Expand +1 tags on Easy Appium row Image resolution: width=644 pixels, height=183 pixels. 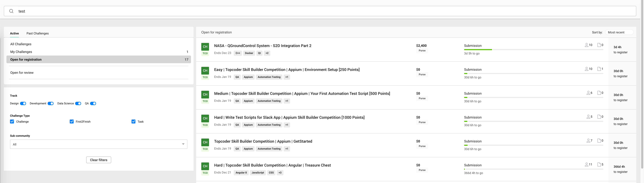coord(287,77)
